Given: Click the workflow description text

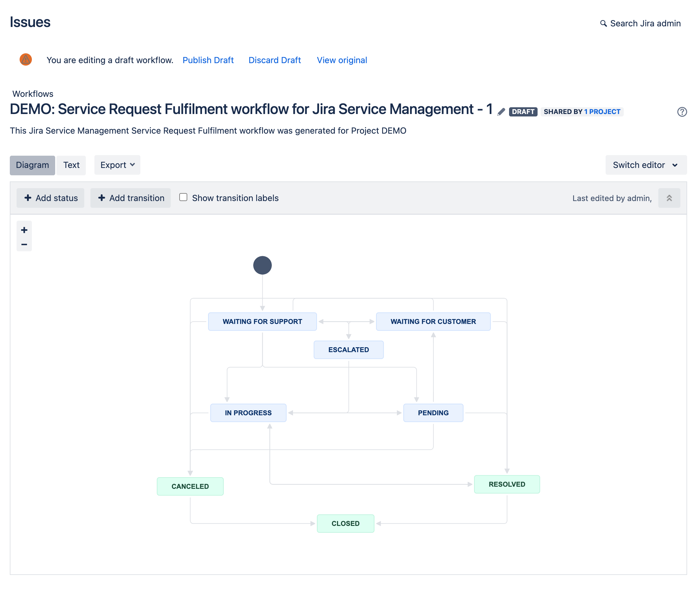Looking at the screenshot, I should tap(208, 131).
